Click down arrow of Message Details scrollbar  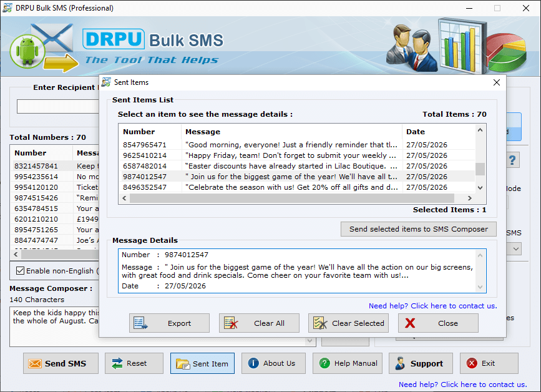[480, 287]
